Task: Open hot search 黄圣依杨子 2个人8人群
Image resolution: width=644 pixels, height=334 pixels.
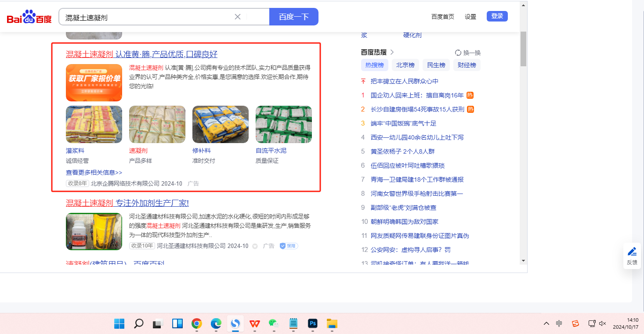Action: [x=402, y=151]
